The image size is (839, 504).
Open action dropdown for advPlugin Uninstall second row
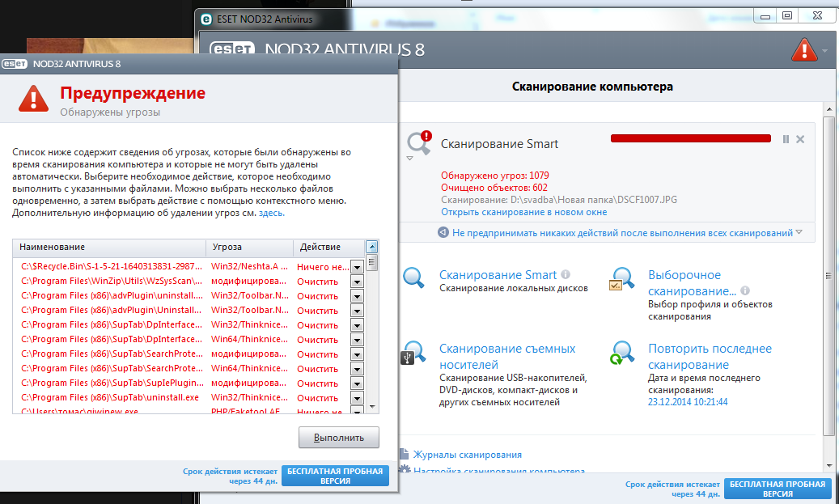(357, 311)
